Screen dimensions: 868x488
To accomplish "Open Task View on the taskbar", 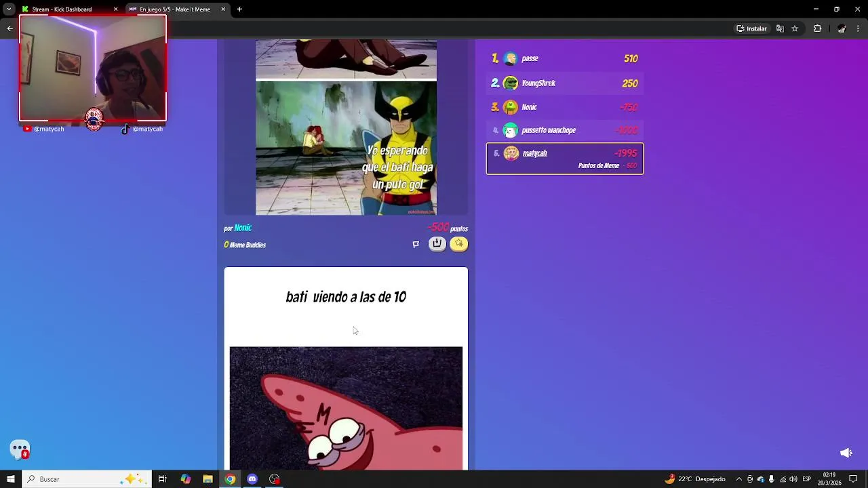I will point(163,479).
